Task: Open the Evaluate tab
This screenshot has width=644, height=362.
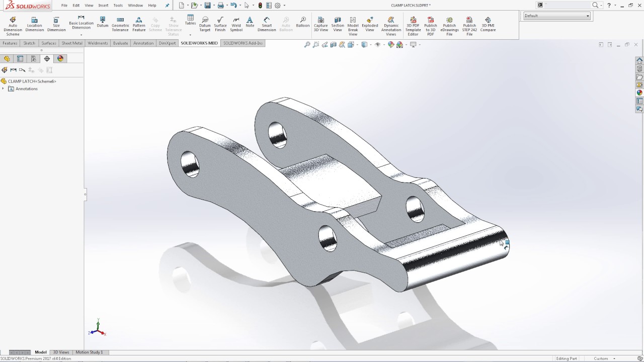Action: point(121,43)
